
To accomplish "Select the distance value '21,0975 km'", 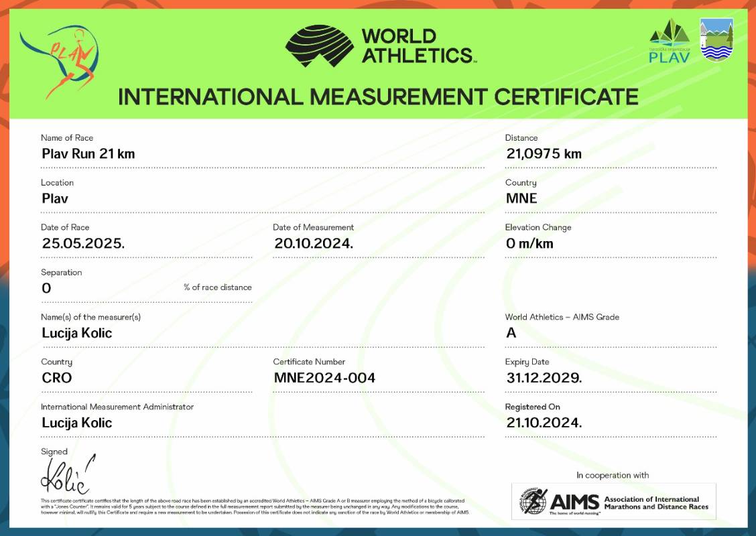I will (x=544, y=153).
